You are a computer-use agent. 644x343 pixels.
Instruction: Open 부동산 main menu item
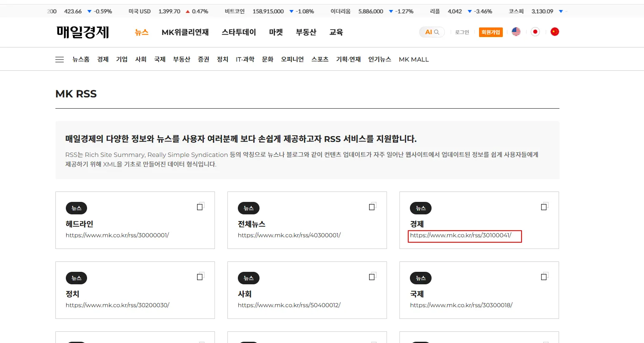coord(306,32)
